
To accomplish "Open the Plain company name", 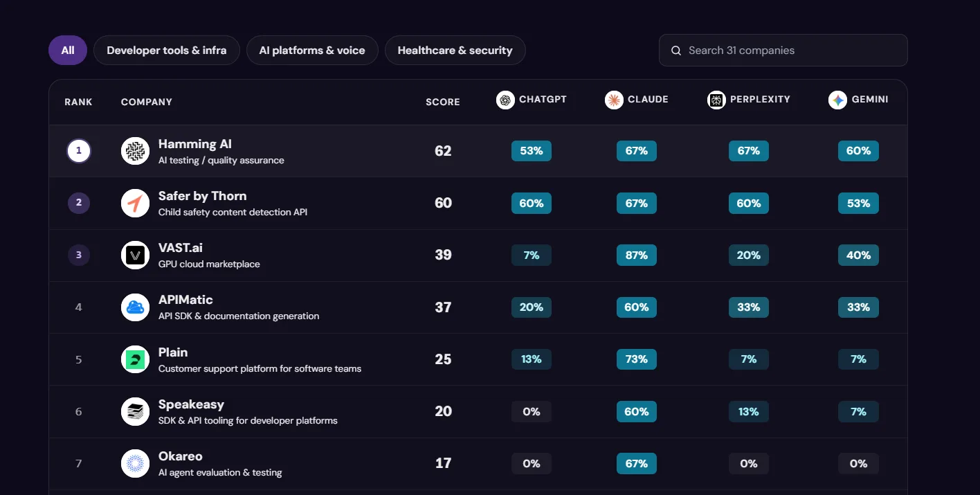I will [x=173, y=352].
